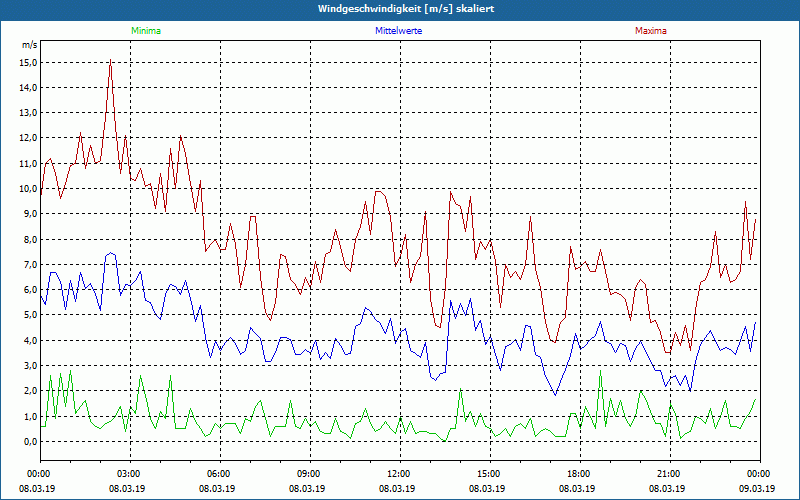Click the 4,0 y-axis value
This screenshot has width=800, height=500.
[31, 340]
